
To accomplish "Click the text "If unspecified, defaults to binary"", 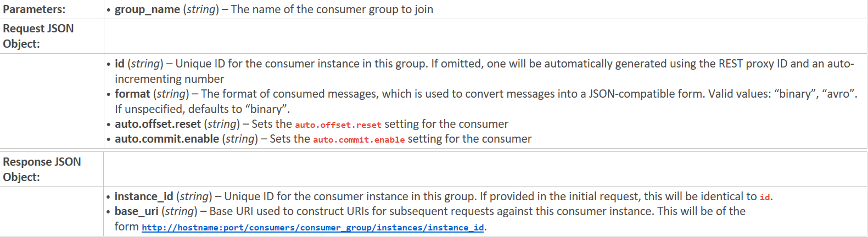I will (x=202, y=109).
